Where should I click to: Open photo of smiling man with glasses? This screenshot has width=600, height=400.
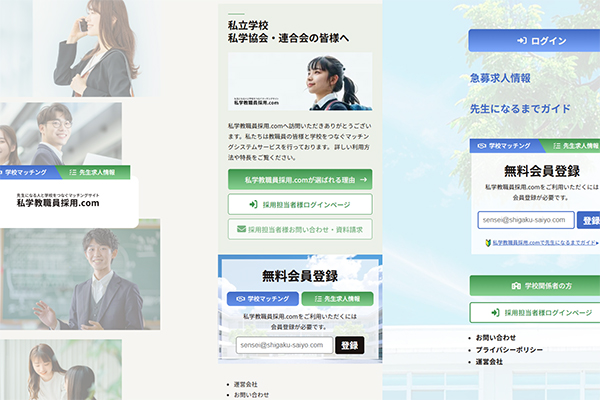(61, 134)
